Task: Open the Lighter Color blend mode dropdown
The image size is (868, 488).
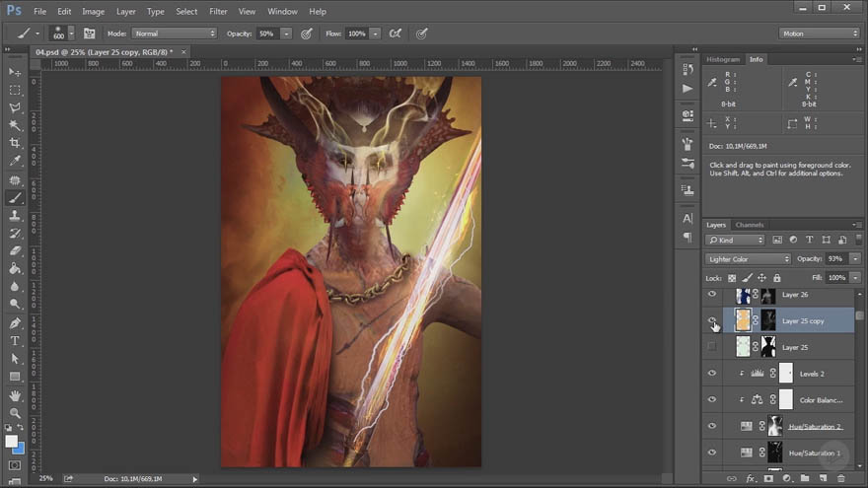Action: 748,259
